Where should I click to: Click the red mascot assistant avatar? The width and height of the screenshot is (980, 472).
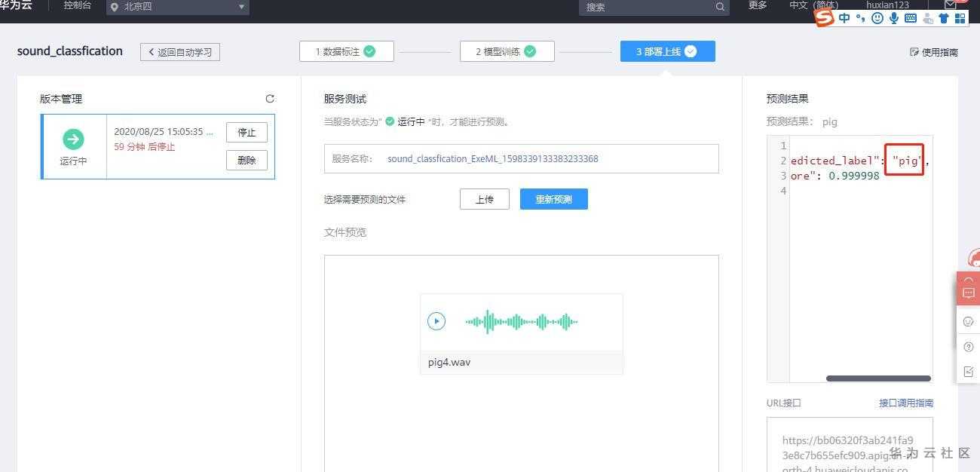[974, 259]
